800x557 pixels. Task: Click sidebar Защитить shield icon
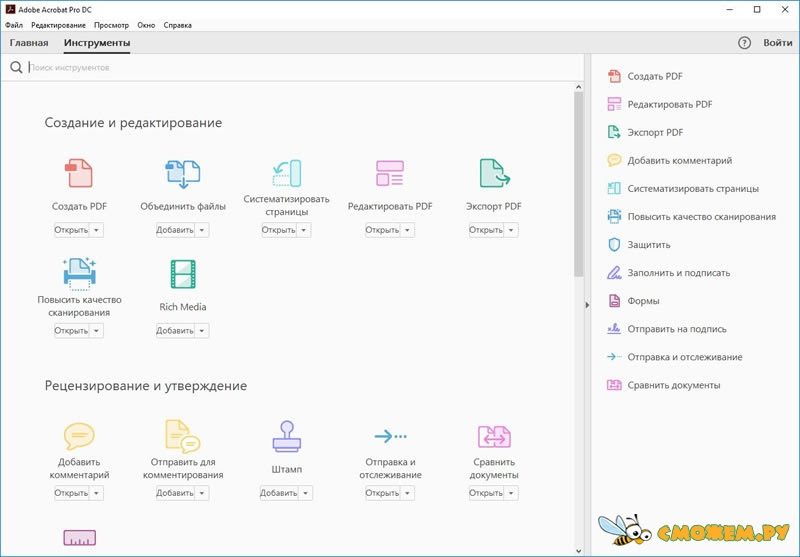(x=614, y=244)
